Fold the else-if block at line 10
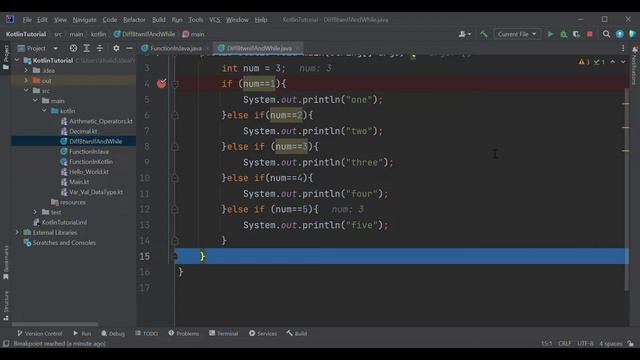 [x=175, y=178]
